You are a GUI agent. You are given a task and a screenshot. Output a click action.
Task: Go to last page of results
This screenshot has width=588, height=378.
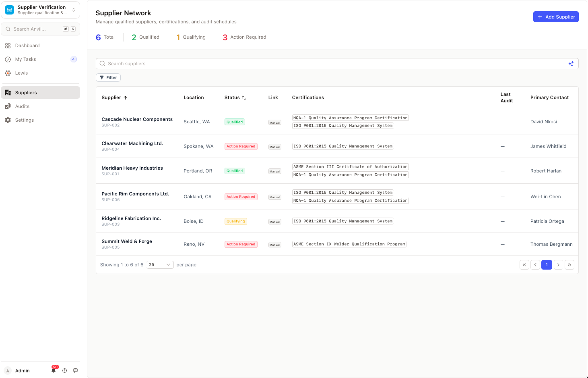pos(569,265)
